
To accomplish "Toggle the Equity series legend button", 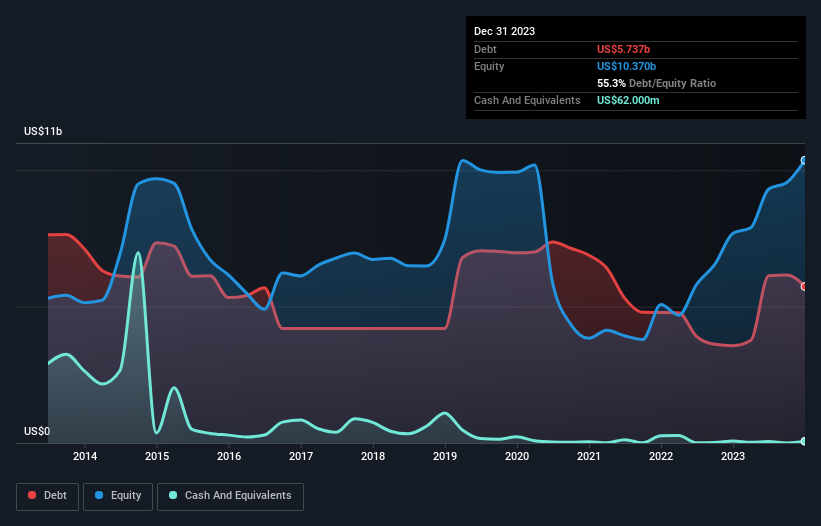I will [118, 496].
